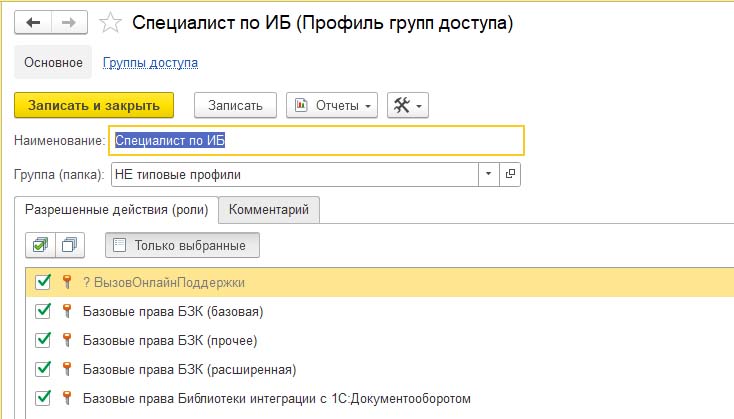Expand the Группа (папка) dropdown list
Screen dimensions: 734x419
click(x=489, y=174)
